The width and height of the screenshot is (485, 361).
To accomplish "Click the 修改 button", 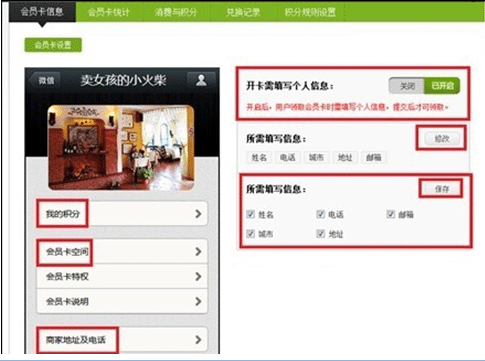I will pyautogui.click(x=442, y=139).
